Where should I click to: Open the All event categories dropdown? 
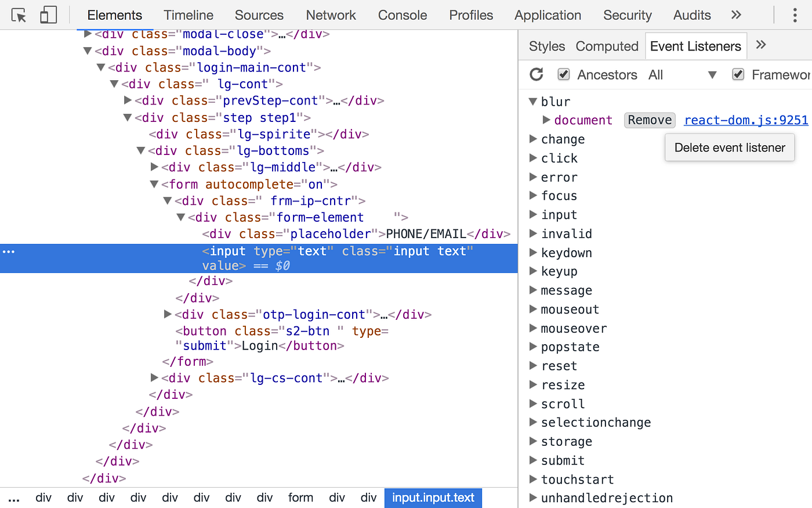click(x=712, y=74)
